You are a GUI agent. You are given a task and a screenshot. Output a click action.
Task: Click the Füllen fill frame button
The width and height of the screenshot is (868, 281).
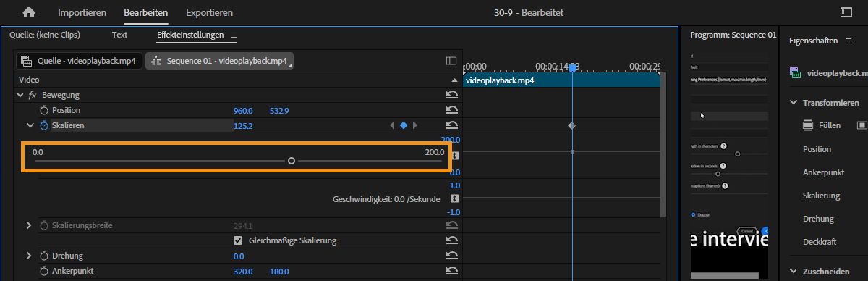822,125
